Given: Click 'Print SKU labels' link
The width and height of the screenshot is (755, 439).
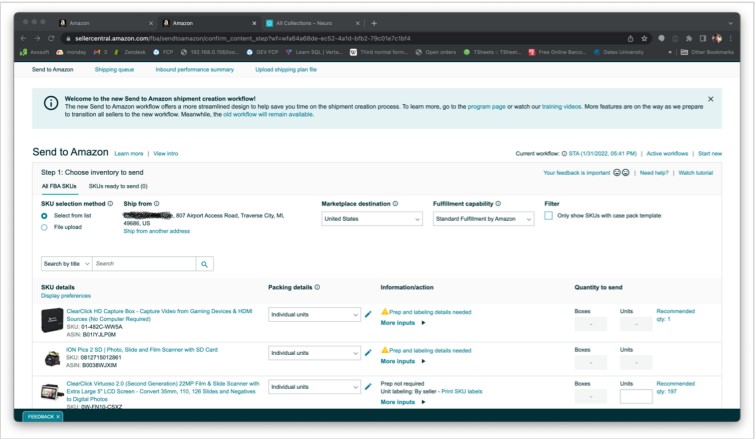Looking at the screenshot, I should 461,391.
